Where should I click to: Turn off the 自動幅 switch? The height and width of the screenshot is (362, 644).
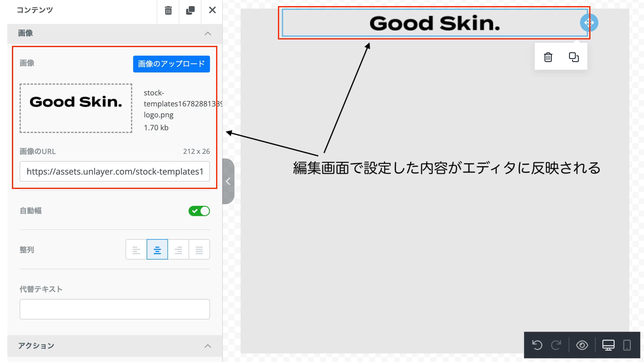pyautogui.click(x=199, y=211)
